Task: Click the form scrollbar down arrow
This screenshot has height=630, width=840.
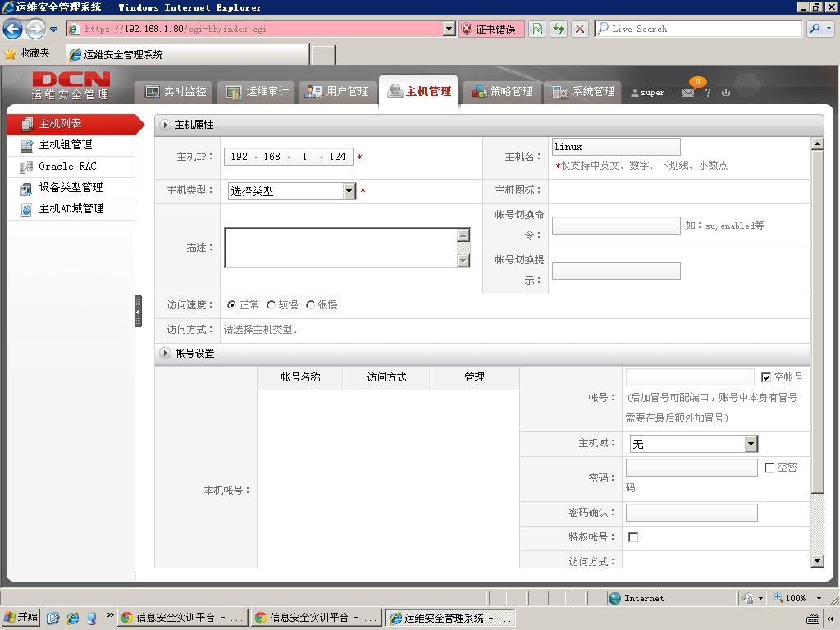Action: point(818,561)
